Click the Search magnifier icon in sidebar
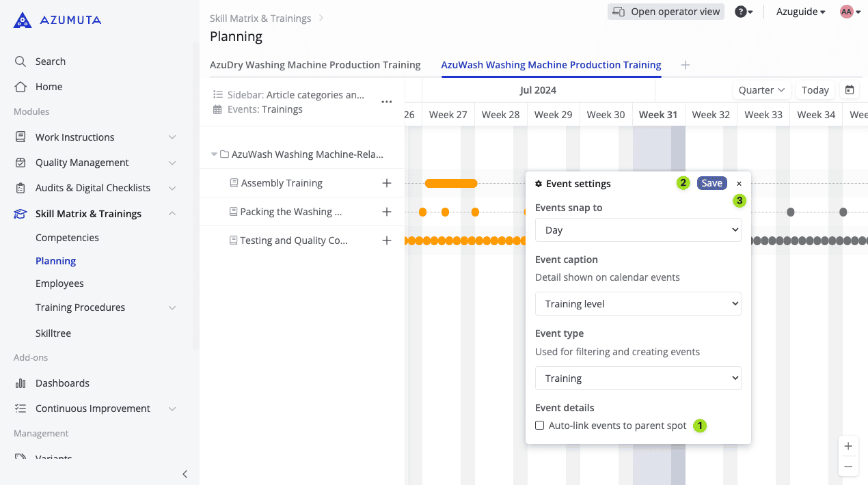The height and width of the screenshot is (485, 868). click(x=21, y=61)
